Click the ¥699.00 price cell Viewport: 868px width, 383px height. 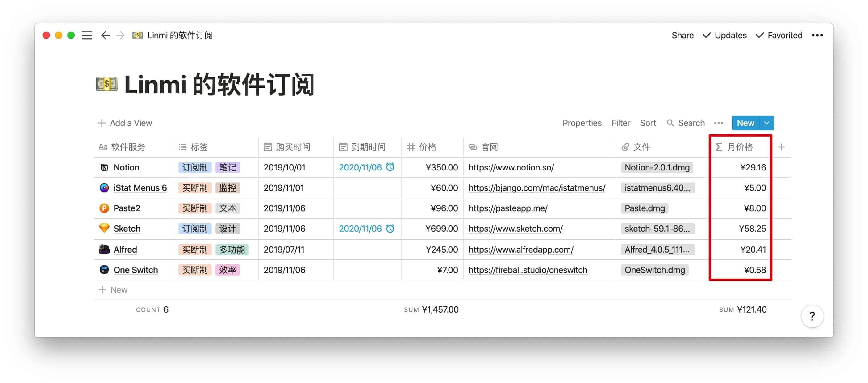(x=432, y=229)
